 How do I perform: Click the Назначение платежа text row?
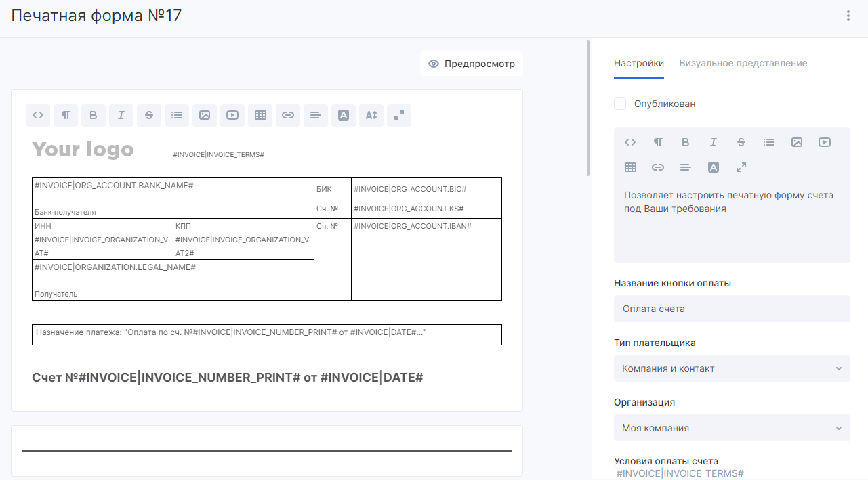267,334
